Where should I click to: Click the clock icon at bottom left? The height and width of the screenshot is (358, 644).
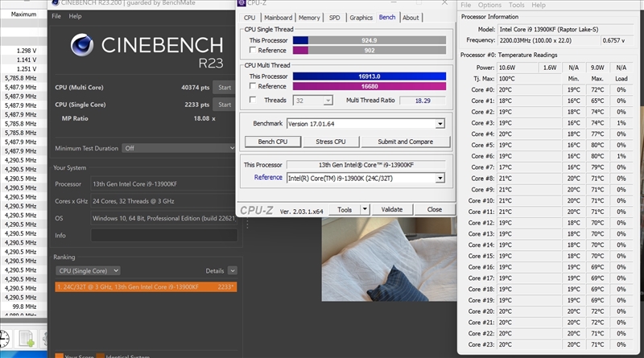(4, 339)
